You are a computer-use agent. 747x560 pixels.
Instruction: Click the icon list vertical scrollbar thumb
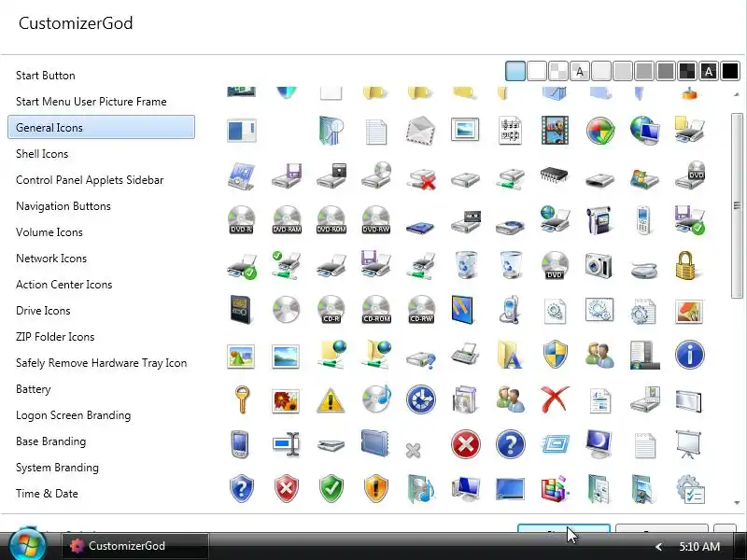[737, 205]
